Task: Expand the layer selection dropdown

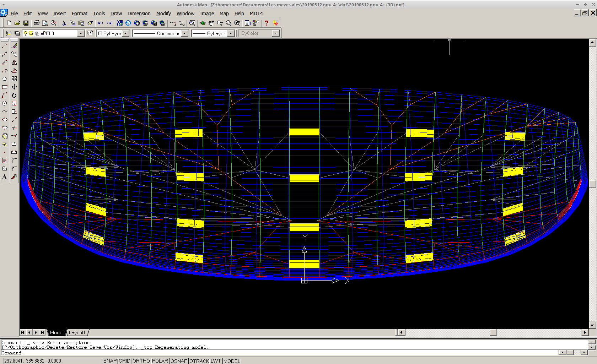Action: tap(81, 33)
